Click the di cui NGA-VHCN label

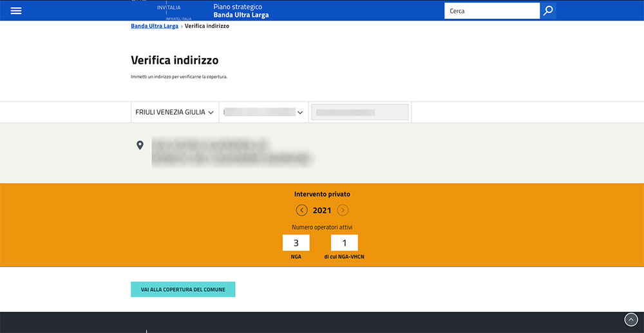click(x=344, y=256)
